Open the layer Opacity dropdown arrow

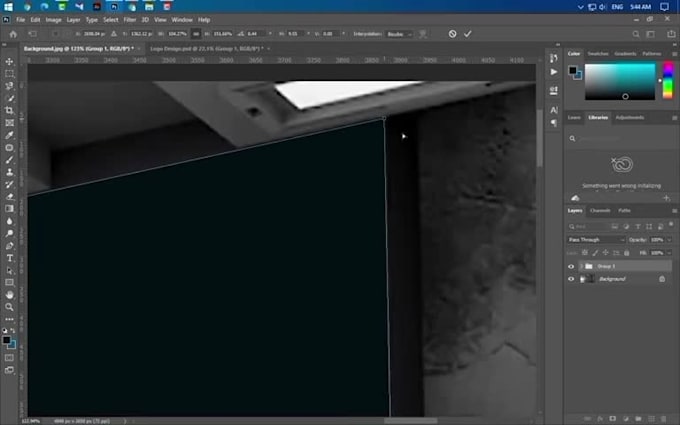click(669, 240)
